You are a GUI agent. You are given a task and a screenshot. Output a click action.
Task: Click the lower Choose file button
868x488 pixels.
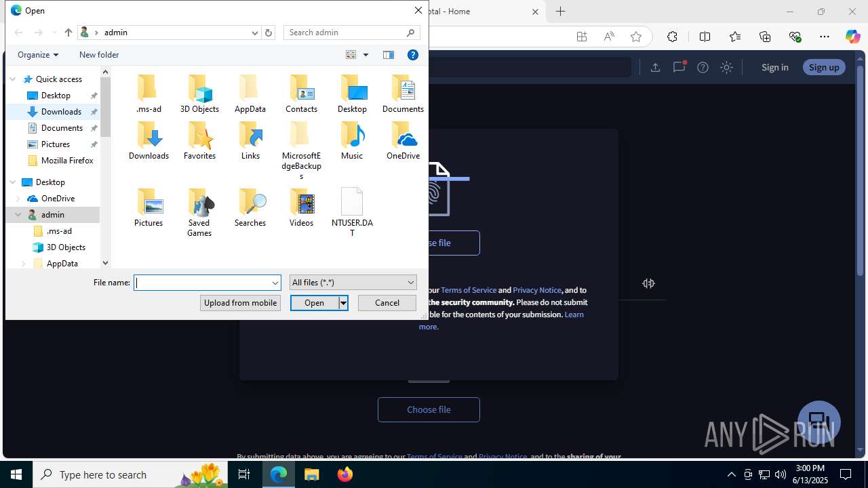click(429, 409)
